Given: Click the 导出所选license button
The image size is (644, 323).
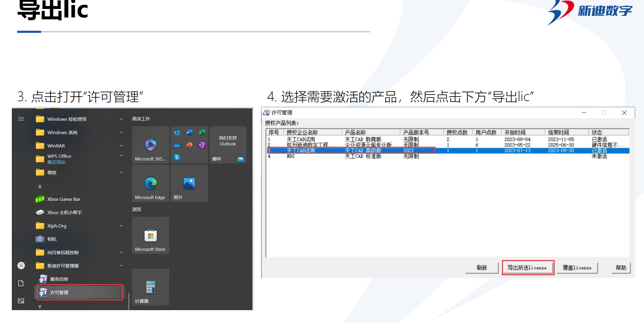Looking at the screenshot, I should (527, 268).
